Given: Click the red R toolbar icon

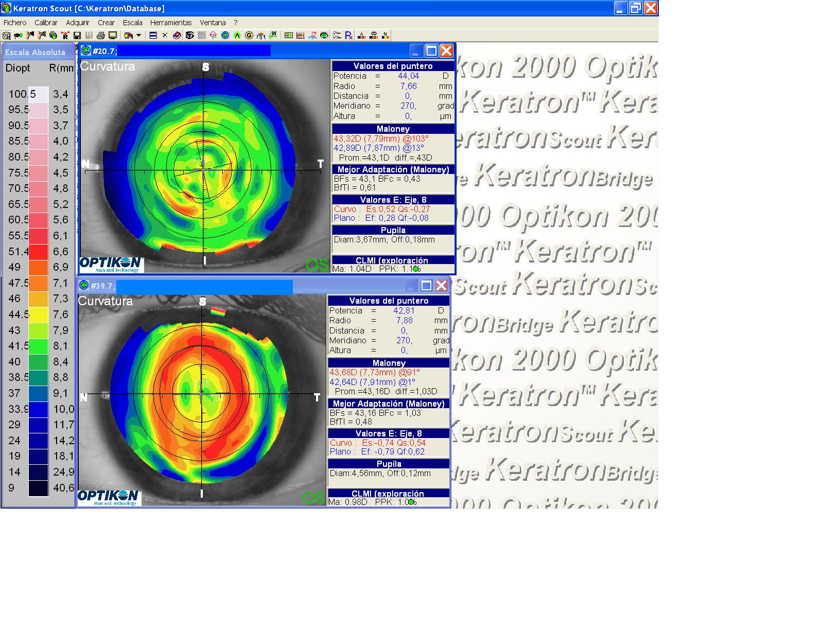Looking at the screenshot, I should coord(65,36).
